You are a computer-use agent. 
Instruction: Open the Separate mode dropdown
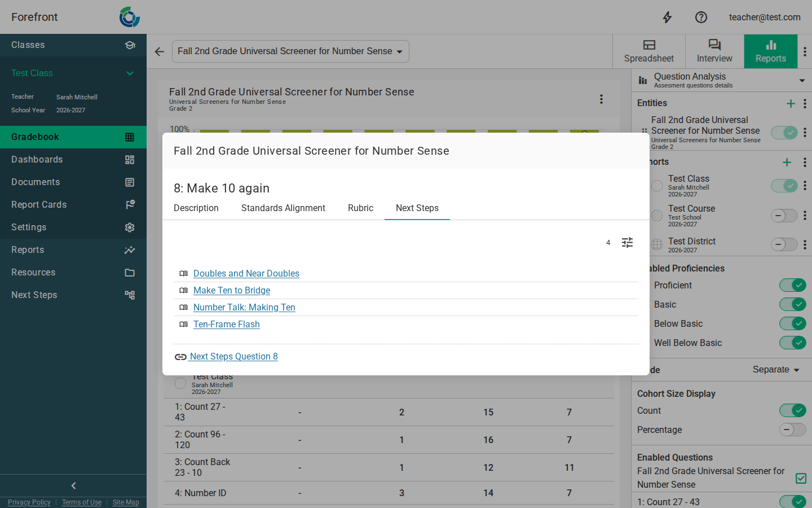point(776,370)
